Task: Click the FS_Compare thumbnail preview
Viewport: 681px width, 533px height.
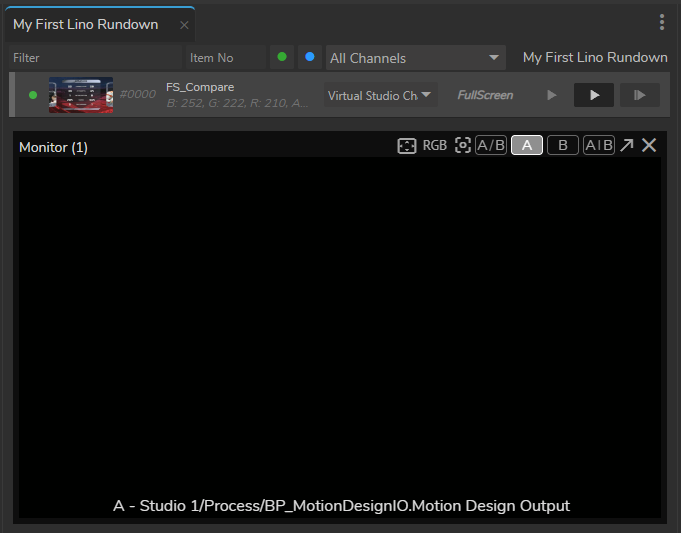Action: [x=81, y=95]
